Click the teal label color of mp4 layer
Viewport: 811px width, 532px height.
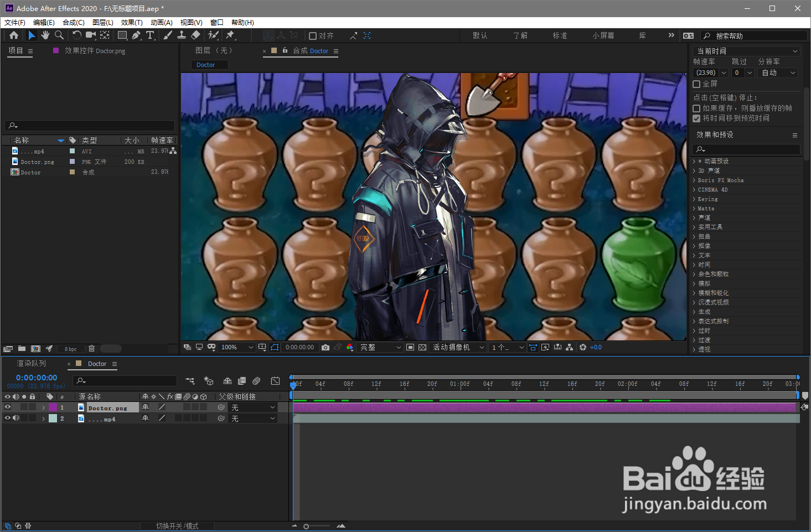pos(53,419)
